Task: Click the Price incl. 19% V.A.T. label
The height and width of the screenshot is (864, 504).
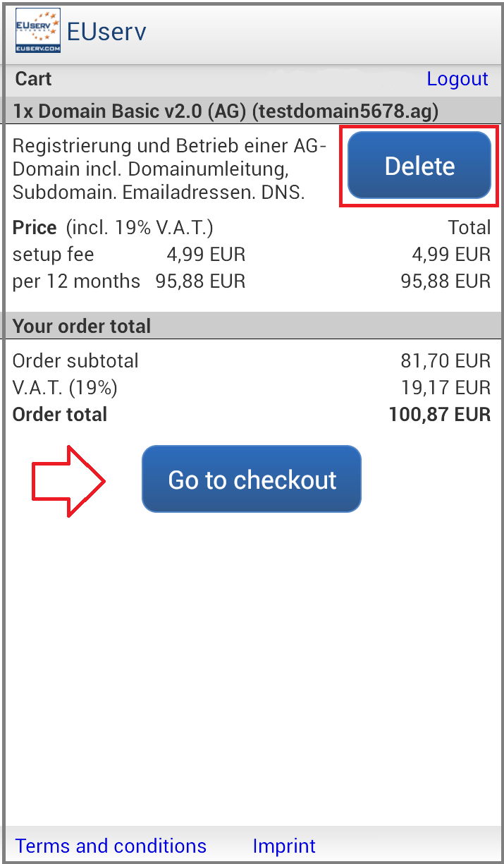Action: click(x=113, y=228)
